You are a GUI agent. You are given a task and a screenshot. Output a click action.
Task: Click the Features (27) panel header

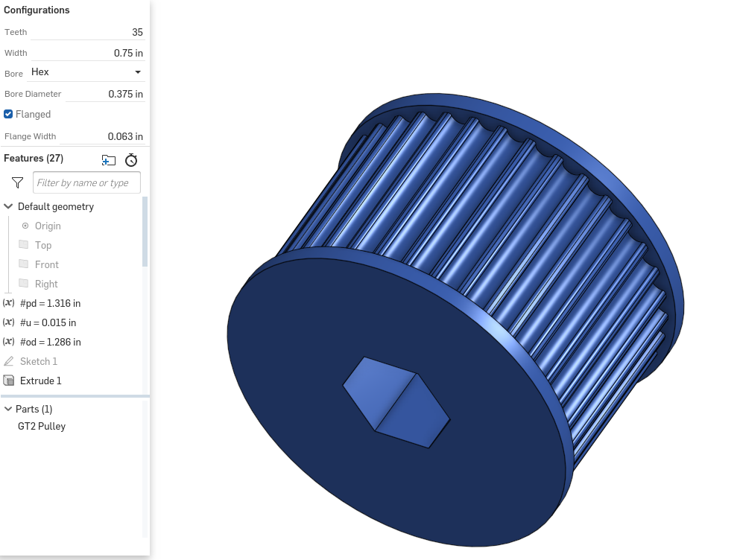pyautogui.click(x=33, y=158)
